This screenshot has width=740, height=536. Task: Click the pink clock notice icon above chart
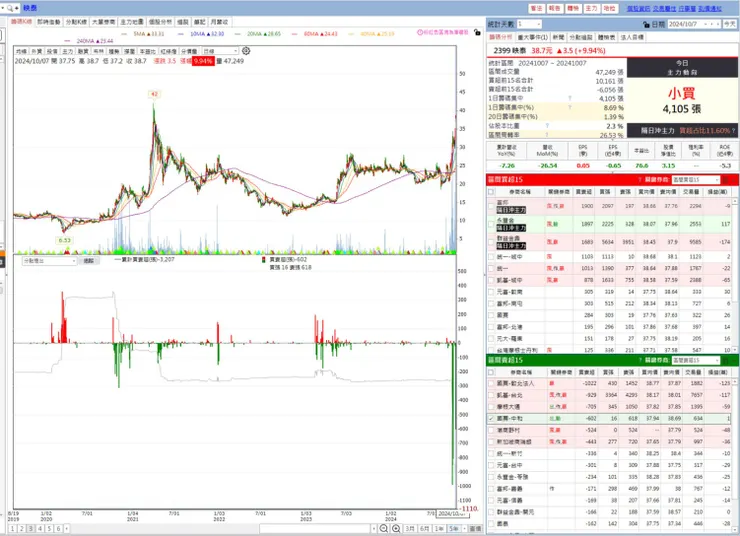[x=420, y=32]
